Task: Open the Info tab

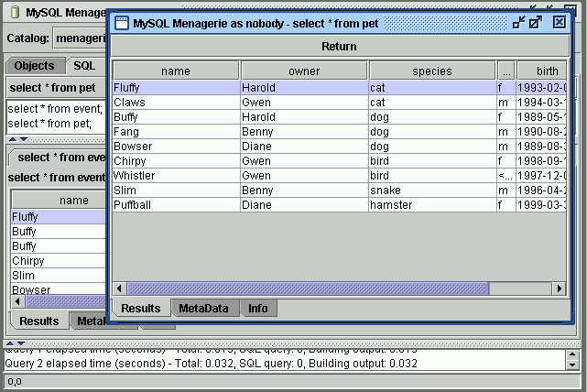Action: pyautogui.click(x=258, y=309)
